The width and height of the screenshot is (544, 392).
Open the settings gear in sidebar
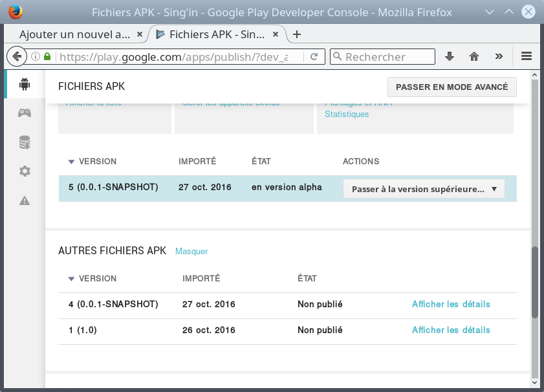tap(25, 171)
